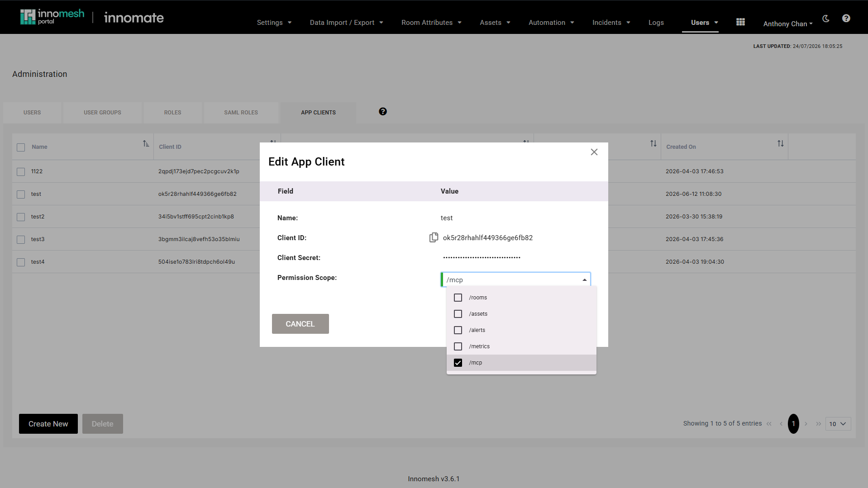
Task: Switch to the User Groups tab
Action: point(102,112)
